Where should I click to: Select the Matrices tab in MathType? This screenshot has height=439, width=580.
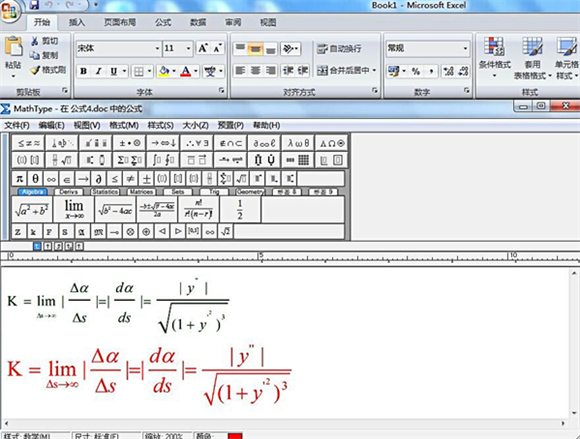click(141, 192)
